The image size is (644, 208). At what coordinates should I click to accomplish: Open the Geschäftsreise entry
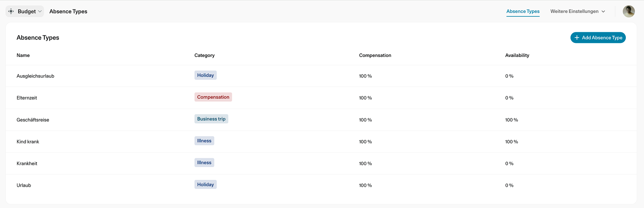tap(321, 120)
